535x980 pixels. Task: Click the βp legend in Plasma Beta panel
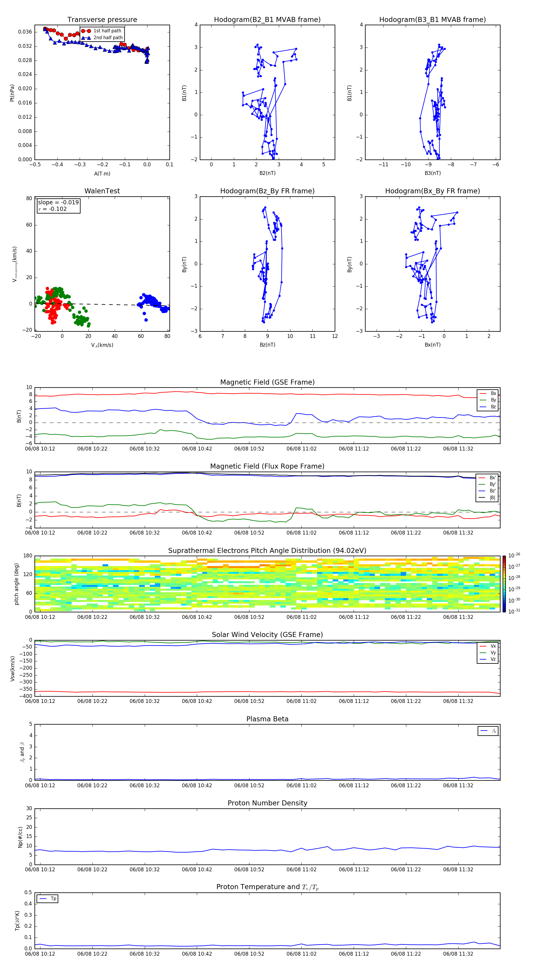pos(488,731)
